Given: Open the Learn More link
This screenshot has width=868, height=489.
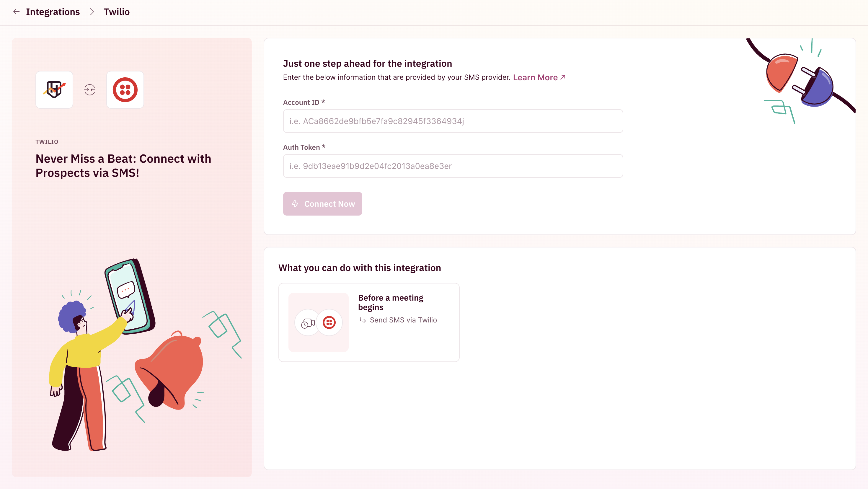Looking at the screenshot, I should click(535, 77).
